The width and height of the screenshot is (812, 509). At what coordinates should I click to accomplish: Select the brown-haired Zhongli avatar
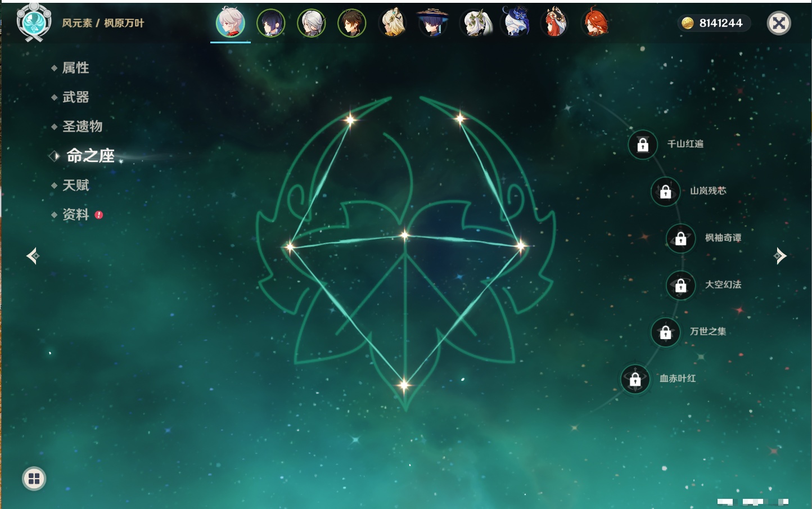tap(352, 23)
